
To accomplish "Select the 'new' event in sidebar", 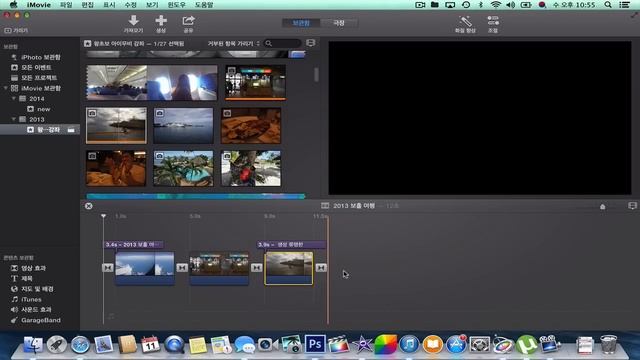I will [43, 109].
